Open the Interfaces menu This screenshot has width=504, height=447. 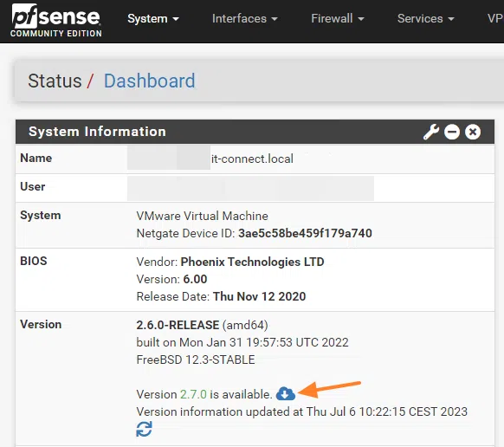[x=244, y=19]
